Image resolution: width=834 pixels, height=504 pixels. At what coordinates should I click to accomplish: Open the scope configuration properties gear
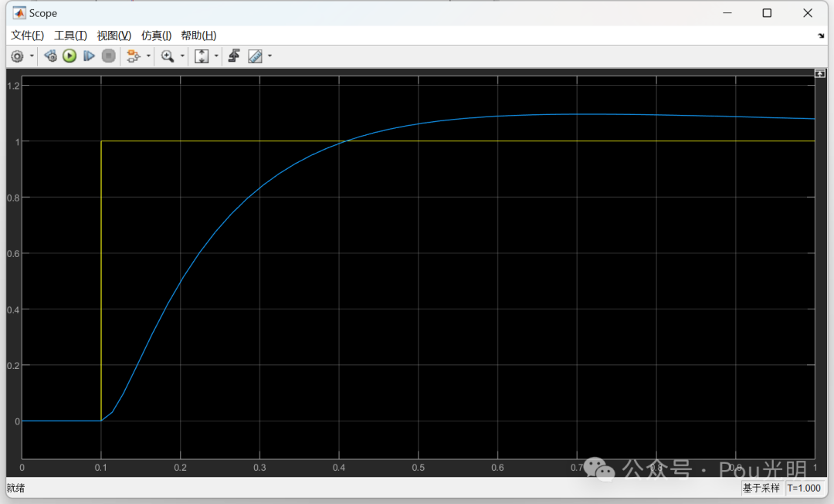[17, 56]
